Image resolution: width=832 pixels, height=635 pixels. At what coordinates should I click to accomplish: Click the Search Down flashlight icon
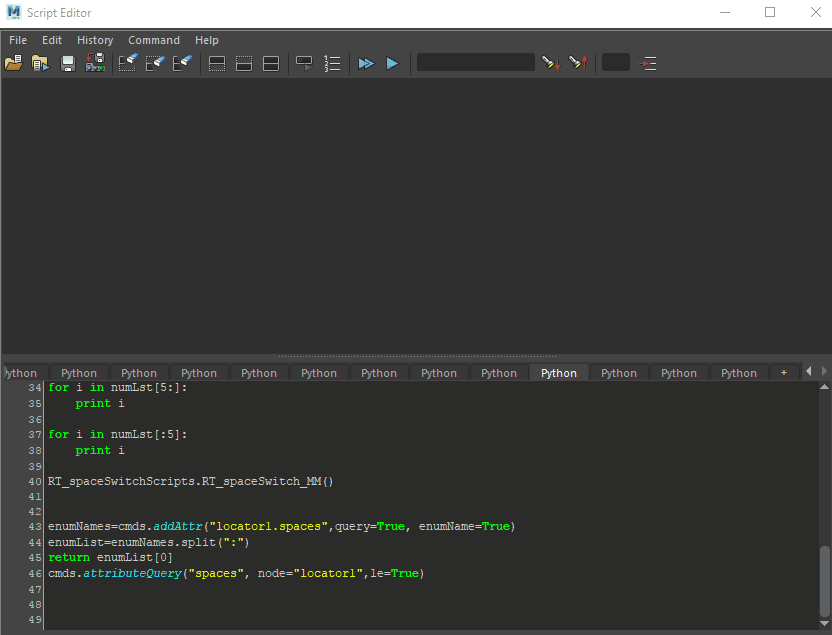[x=551, y=63]
